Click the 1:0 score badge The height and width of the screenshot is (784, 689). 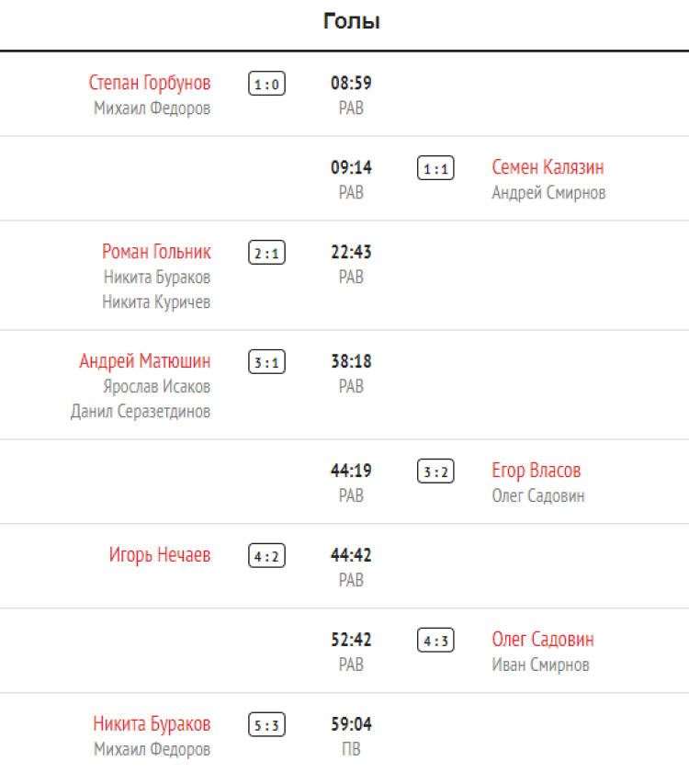[266, 85]
